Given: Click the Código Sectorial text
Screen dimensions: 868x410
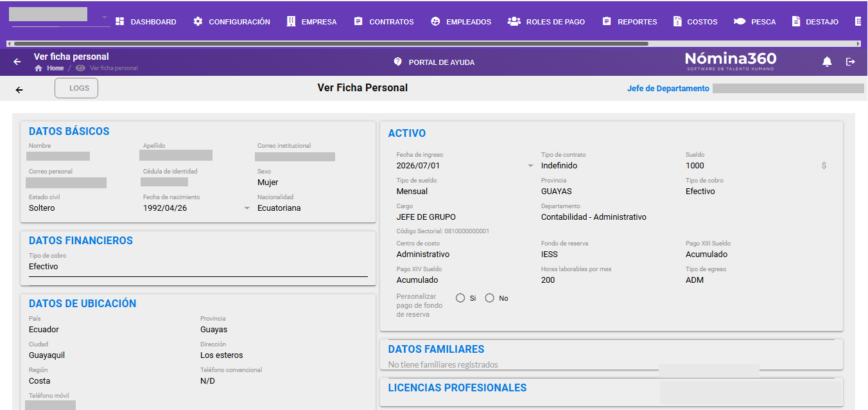Looking at the screenshot, I should coord(443,231).
